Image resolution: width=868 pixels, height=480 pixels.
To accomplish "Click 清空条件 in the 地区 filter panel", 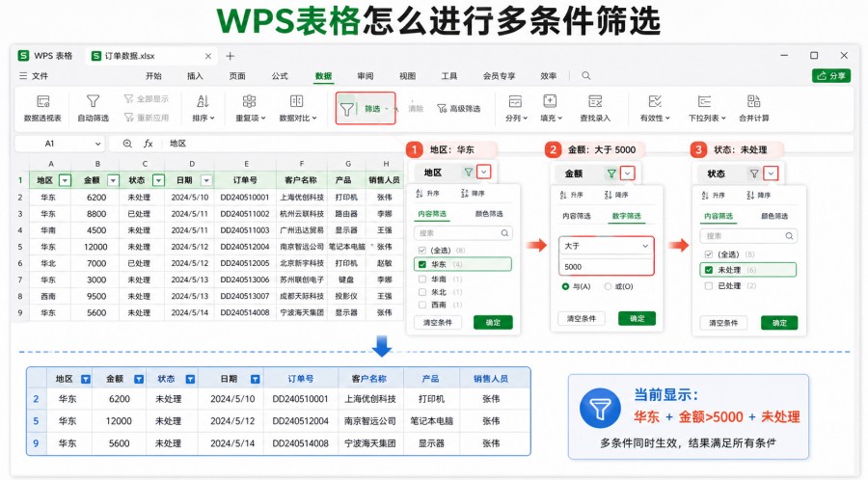I will (x=438, y=322).
